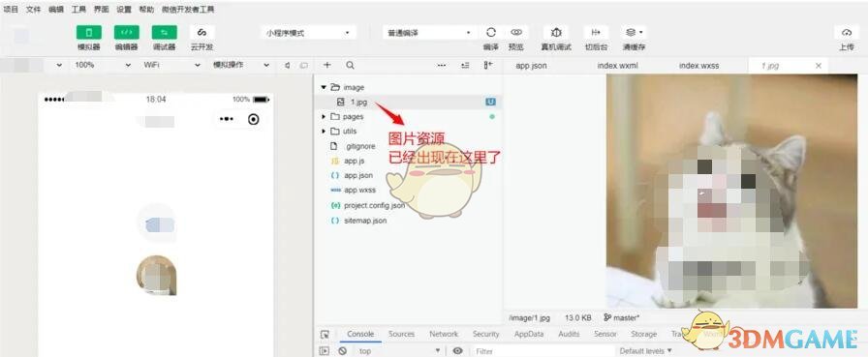Start 真机调试 remote device debugging
The image size is (868, 357).
pos(556,33)
